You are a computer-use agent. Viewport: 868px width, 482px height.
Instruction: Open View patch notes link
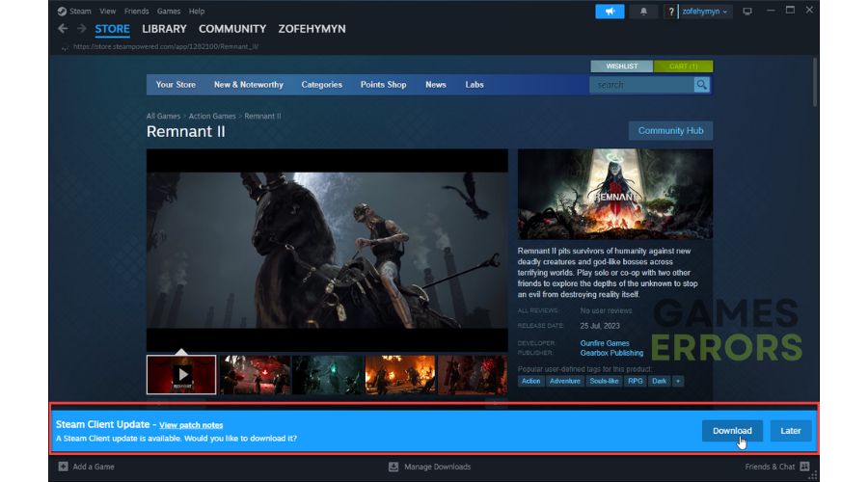click(191, 425)
